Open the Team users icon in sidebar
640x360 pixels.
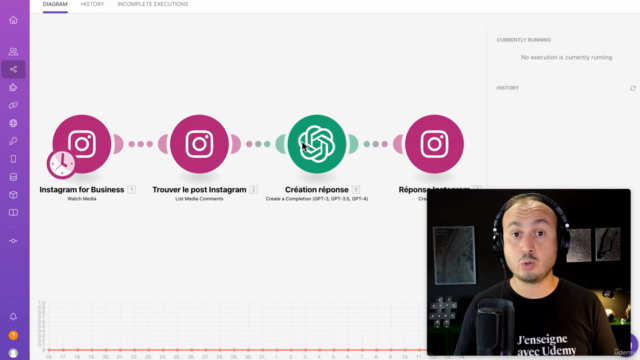(13, 51)
